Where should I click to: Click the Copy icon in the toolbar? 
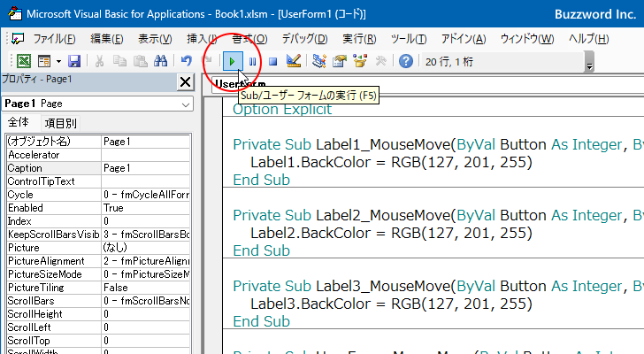(x=119, y=61)
